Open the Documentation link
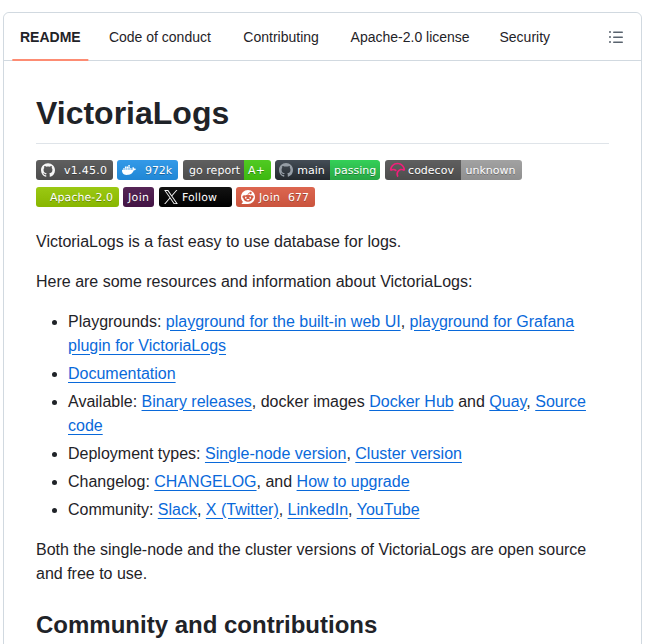This screenshot has height=644, width=645. coord(122,373)
